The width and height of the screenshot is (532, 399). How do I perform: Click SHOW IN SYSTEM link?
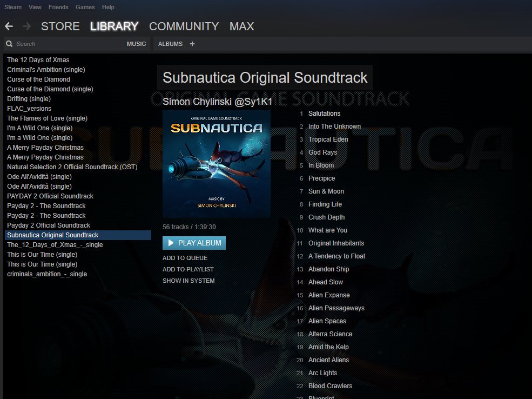click(188, 281)
